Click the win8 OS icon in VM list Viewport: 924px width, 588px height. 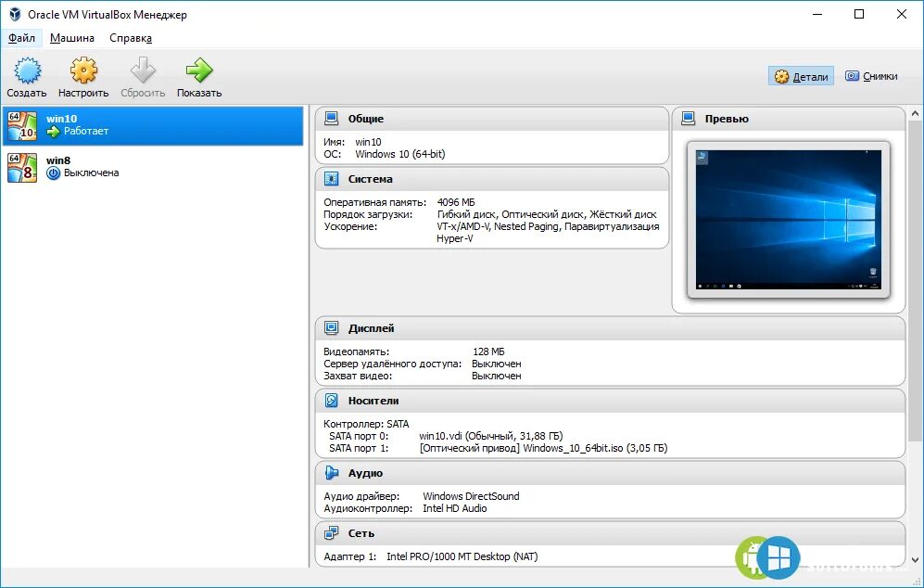[22, 168]
